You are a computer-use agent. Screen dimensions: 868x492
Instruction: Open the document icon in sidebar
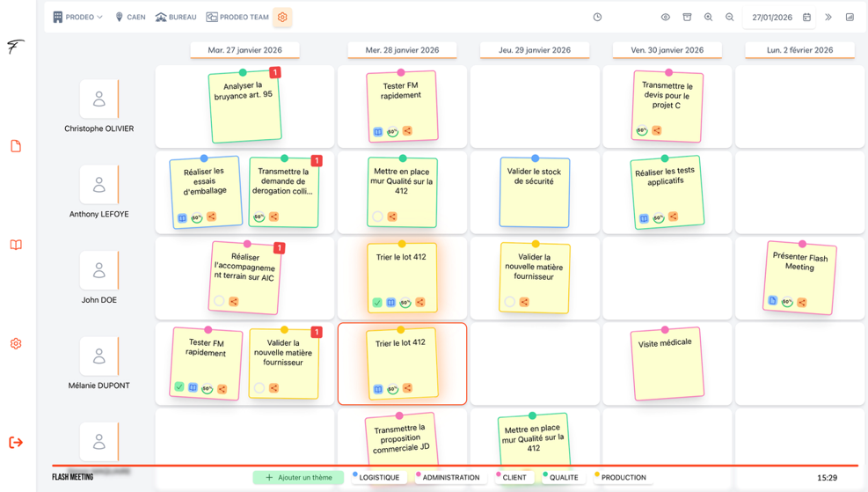tap(16, 146)
